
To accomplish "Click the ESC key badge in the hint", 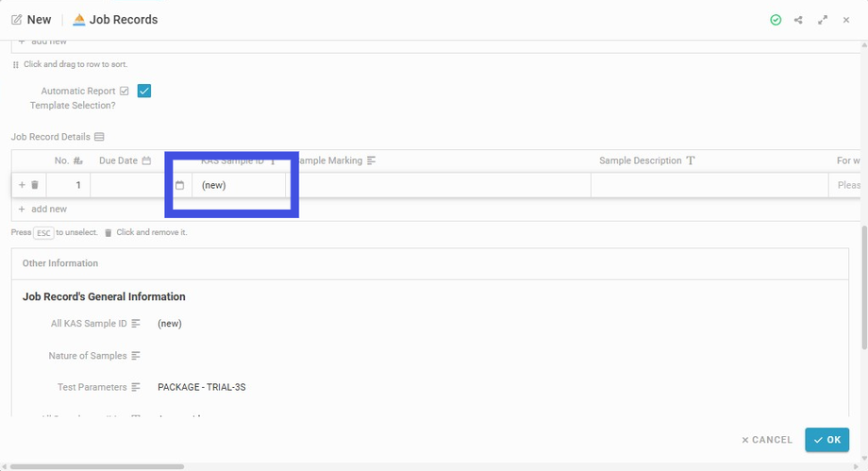I will 43,233.
